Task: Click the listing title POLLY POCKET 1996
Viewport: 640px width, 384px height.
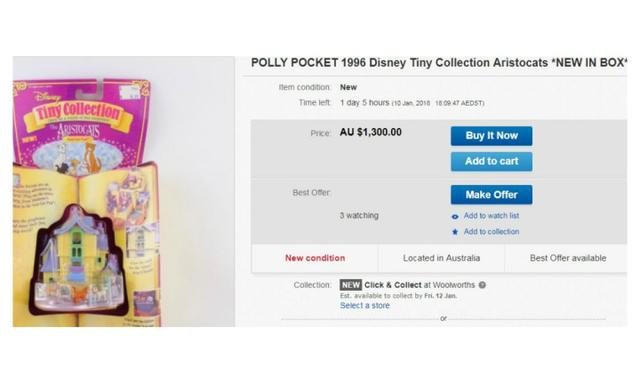Action: point(439,63)
